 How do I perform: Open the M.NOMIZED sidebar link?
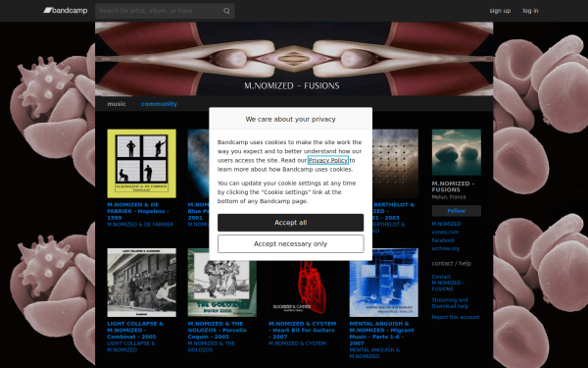[446, 224]
